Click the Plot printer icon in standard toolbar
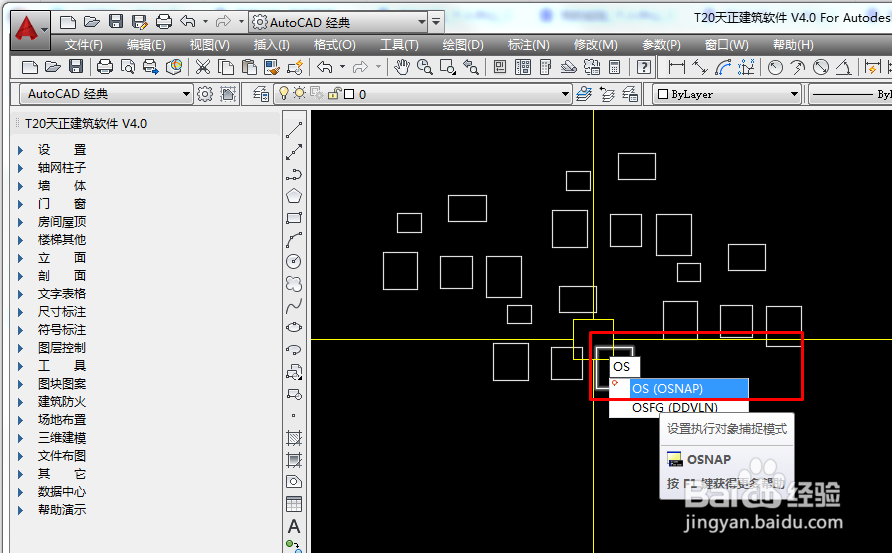 tap(105, 67)
